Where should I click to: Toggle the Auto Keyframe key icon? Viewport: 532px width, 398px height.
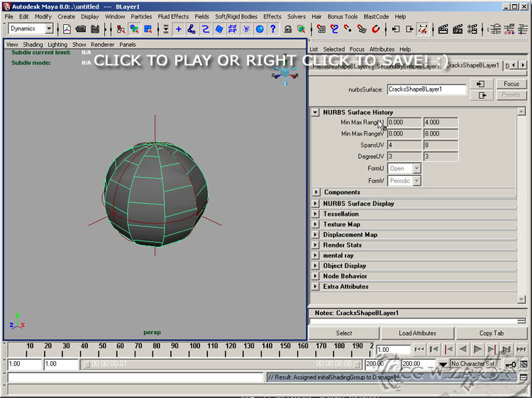pyautogui.click(x=510, y=364)
